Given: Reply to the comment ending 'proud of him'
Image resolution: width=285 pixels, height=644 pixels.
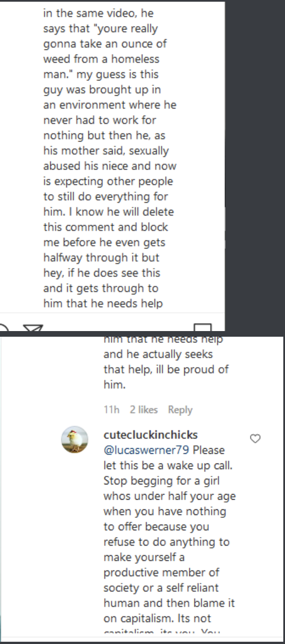Looking at the screenshot, I should (180, 410).
